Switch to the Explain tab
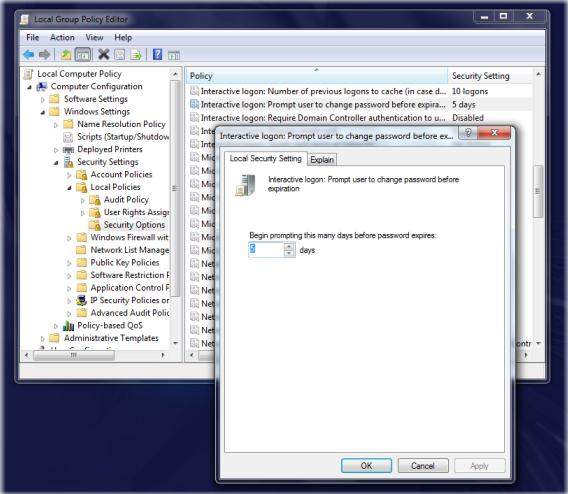Screen dimensions: 568x494 [322, 160]
